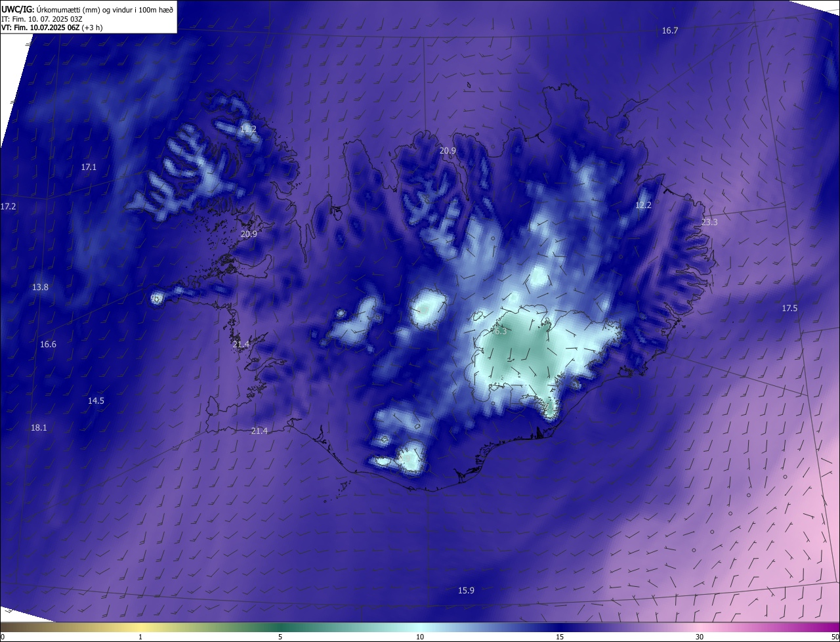Click the 30 tick label on the color scale
This screenshot has height=642, width=840.
click(x=700, y=637)
